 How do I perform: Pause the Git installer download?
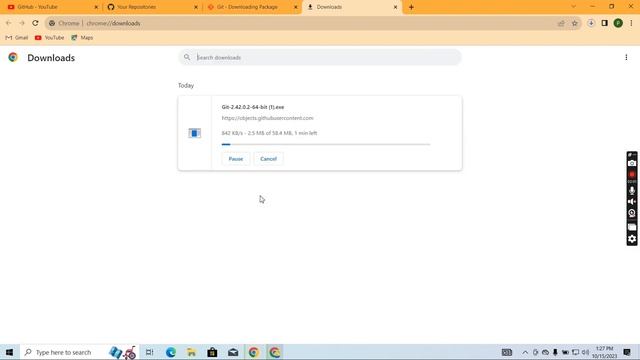point(236,159)
